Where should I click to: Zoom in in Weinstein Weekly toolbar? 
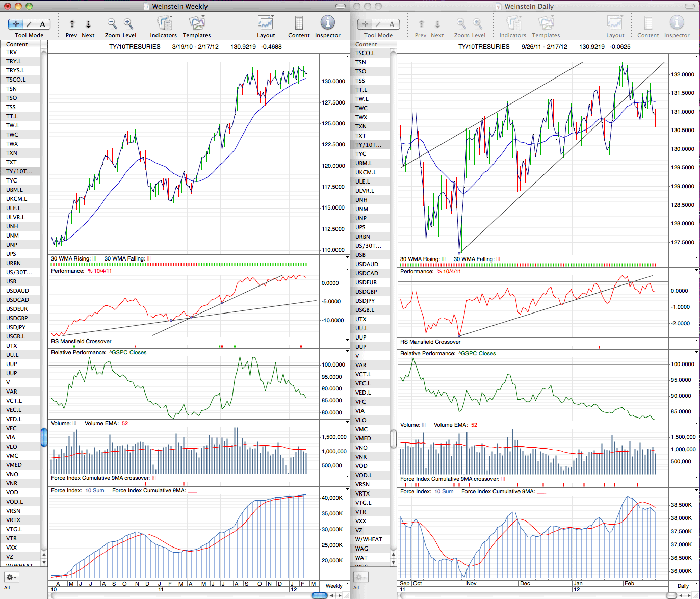[128, 23]
